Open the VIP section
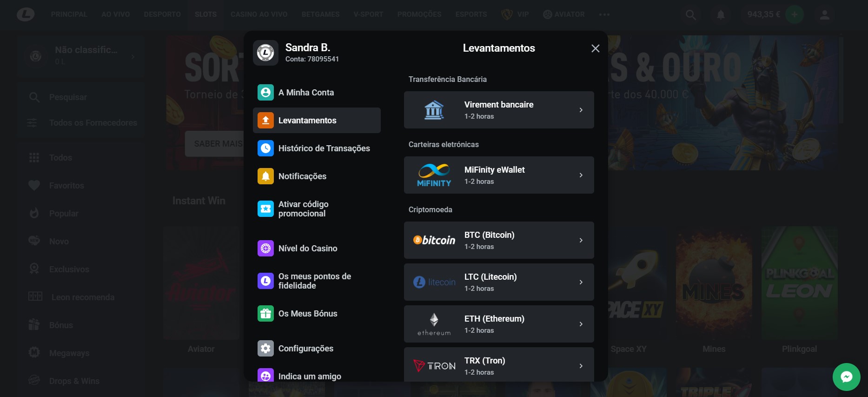Viewport: 868px width, 397px height. pos(515,14)
